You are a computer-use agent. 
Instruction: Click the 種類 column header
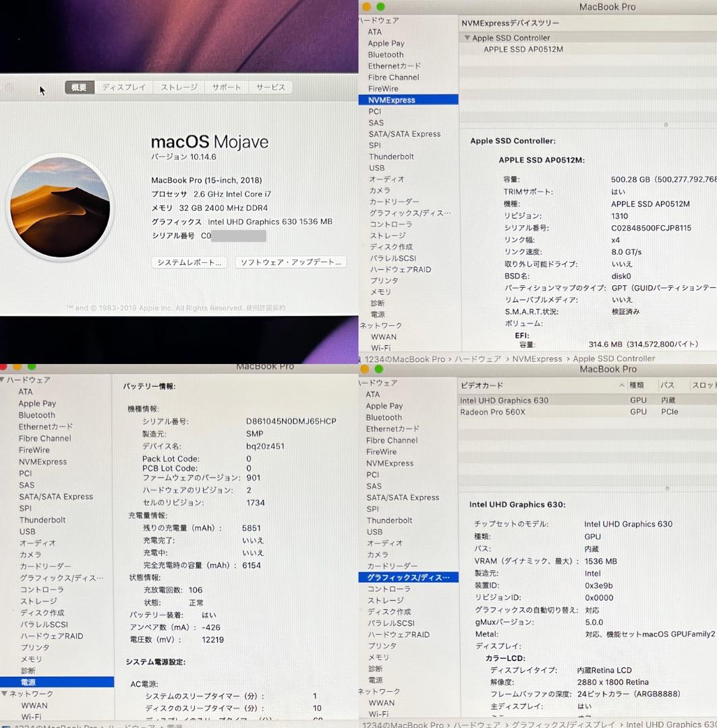(x=637, y=386)
